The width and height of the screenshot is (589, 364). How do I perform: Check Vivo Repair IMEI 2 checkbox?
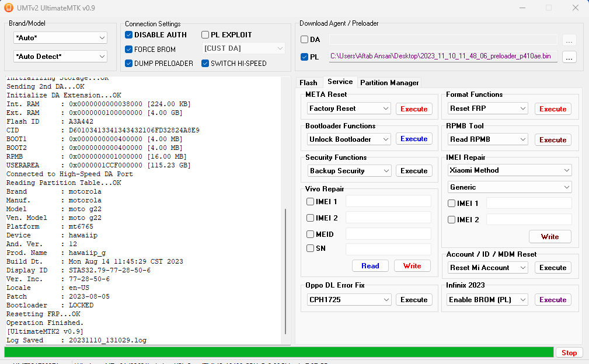[311, 218]
